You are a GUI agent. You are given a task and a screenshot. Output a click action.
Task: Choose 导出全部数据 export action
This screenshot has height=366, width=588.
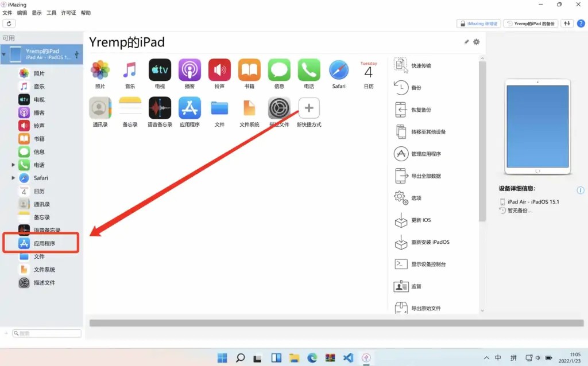417,176
